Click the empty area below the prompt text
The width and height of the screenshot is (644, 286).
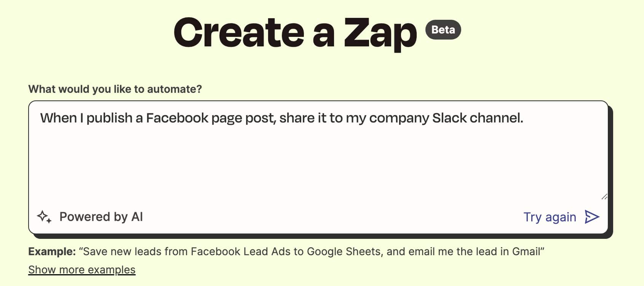(x=318, y=167)
